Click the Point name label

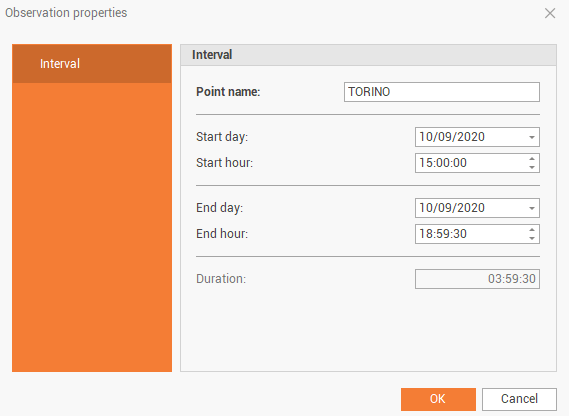(x=228, y=92)
